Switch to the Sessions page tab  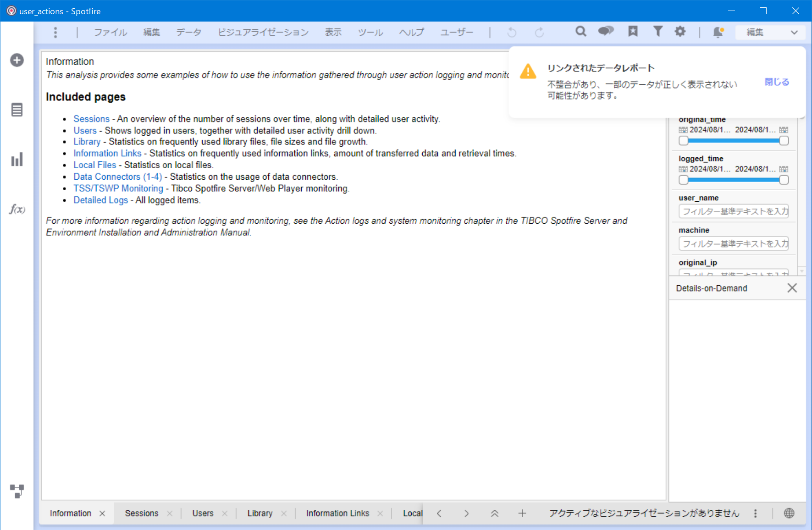pyautogui.click(x=142, y=513)
